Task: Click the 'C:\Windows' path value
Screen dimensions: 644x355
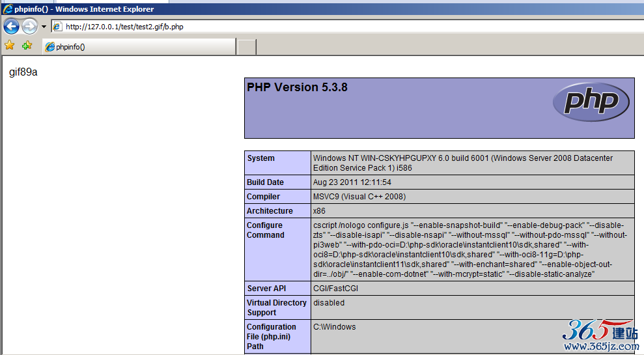Action: (334, 327)
